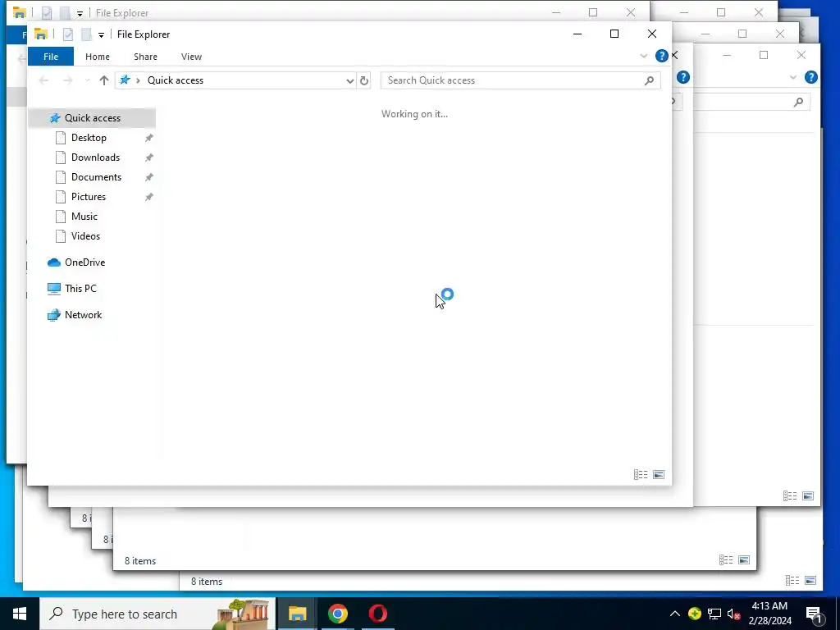This screenshot has width=840, height=630.
Task: Open Music in navigation pane
Action: click(x=84, y=217)
